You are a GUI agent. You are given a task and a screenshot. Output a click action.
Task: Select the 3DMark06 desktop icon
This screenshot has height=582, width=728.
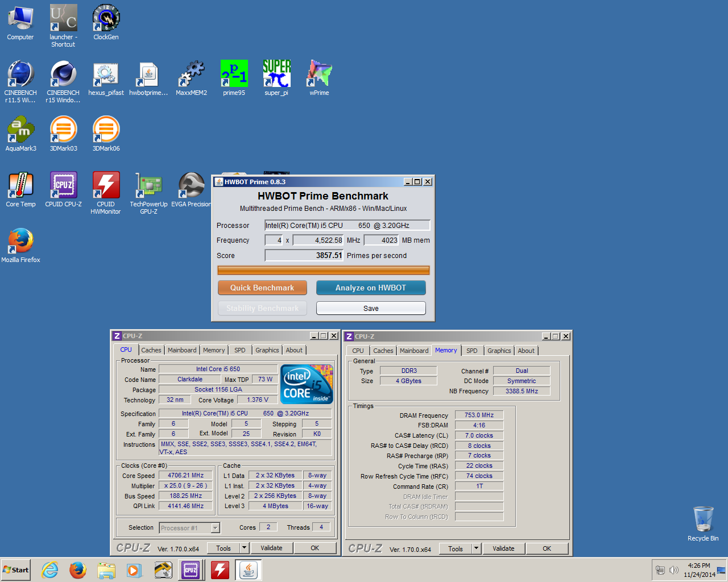(106, 134)
